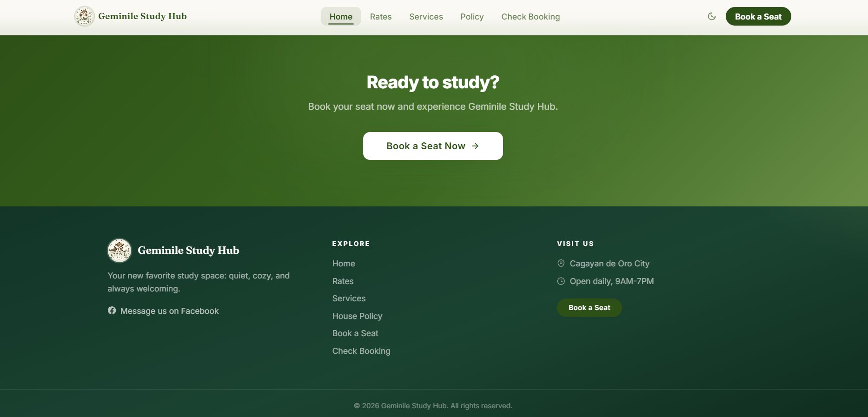
Task: Click the Geminile logo in the header
Action: tap(85, 16)
